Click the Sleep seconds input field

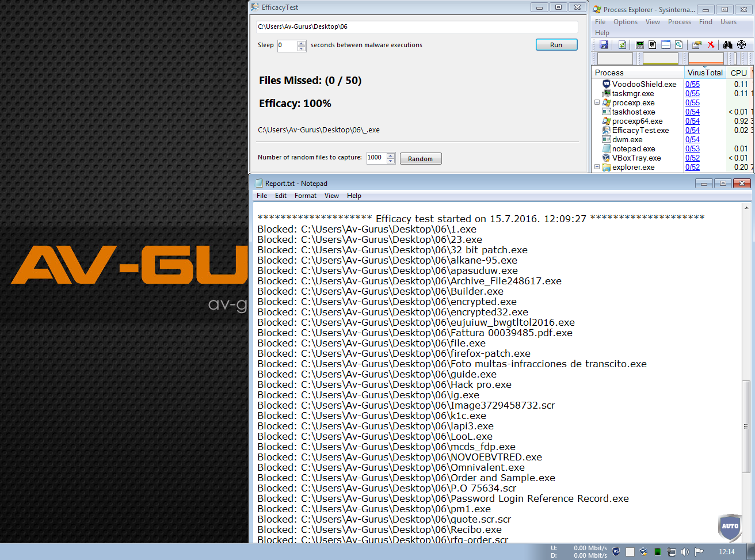pos(287,45)
